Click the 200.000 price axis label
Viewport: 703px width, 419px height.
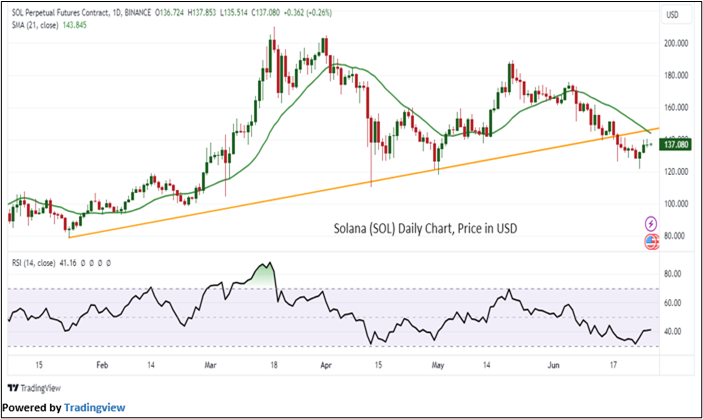coord(676,43)
